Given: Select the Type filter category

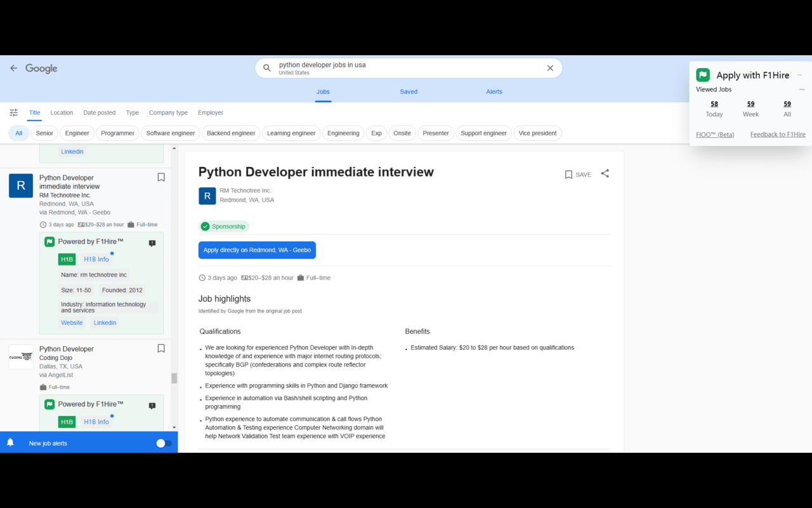Looking at the screenshot, I should click(132, 112).
